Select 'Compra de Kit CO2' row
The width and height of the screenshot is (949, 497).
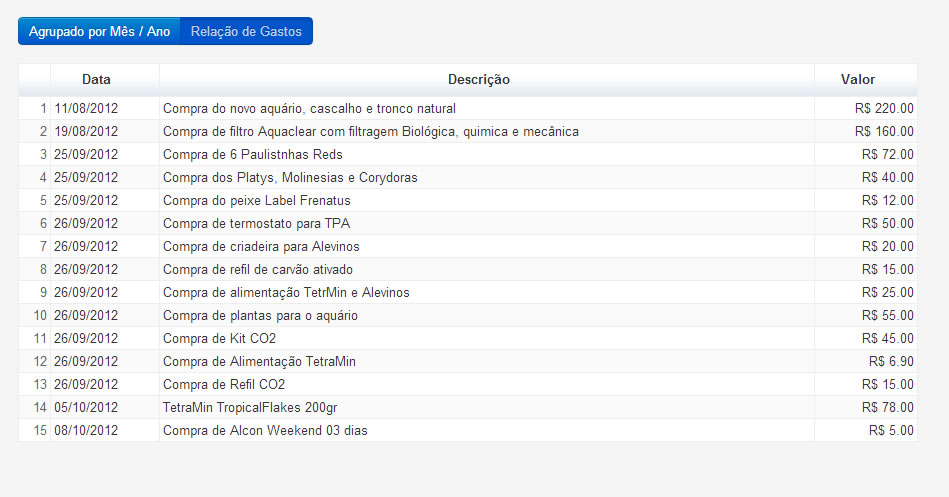(468, 339)
